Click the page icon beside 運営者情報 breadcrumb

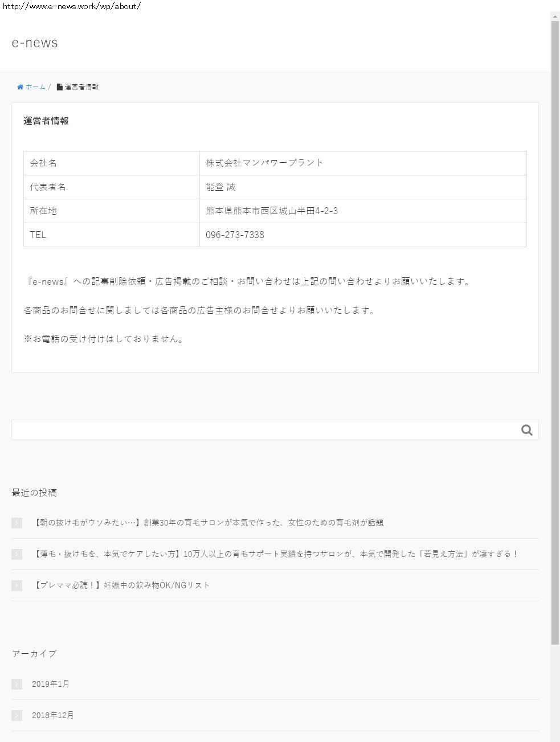[x=59, y=87]
